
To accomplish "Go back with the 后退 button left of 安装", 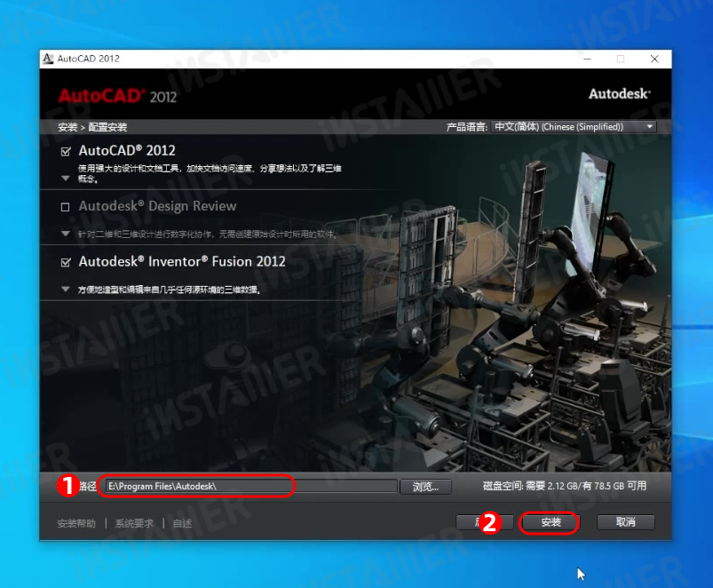I will 485,522.
